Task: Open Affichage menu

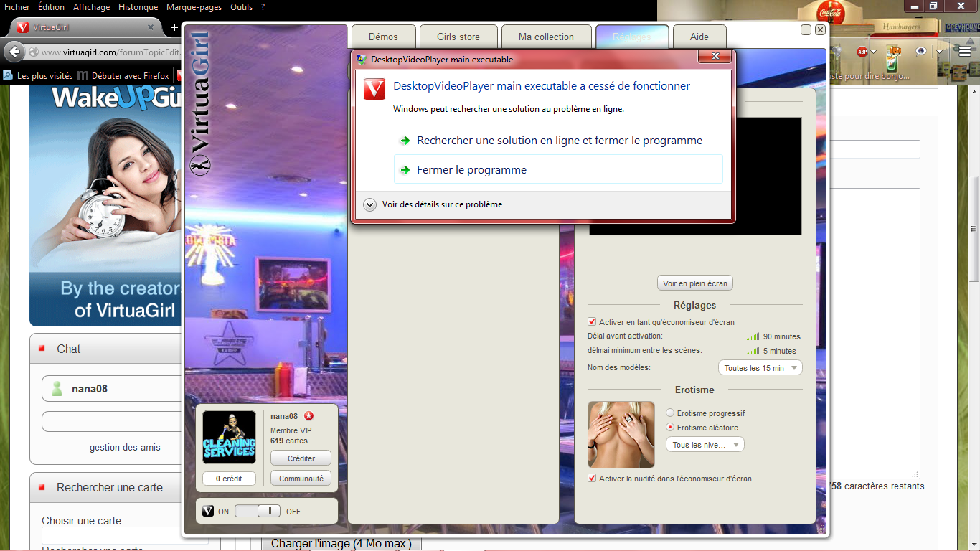Action: [91, 7]
